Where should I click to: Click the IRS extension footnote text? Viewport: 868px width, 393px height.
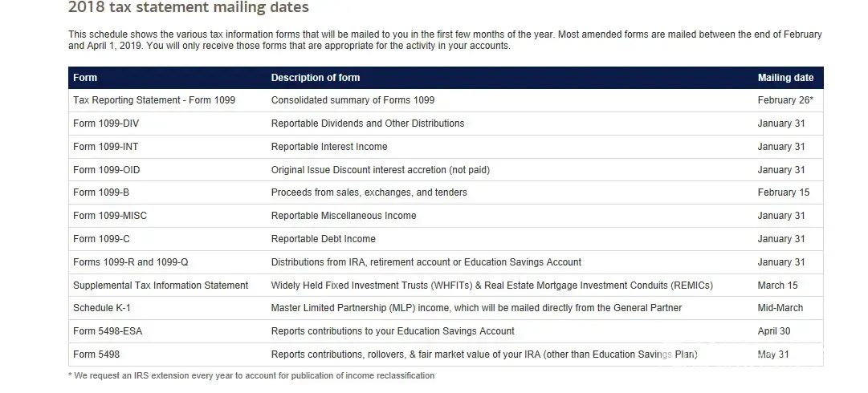[251, 375]
